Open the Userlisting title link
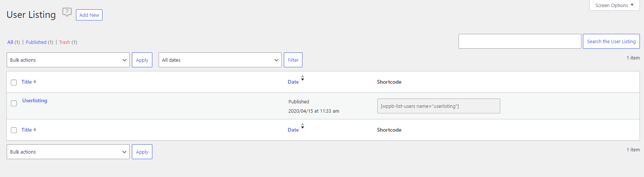The width and height of the screenshot is (644, 177). pyautogui.click(x=35, y=100)
